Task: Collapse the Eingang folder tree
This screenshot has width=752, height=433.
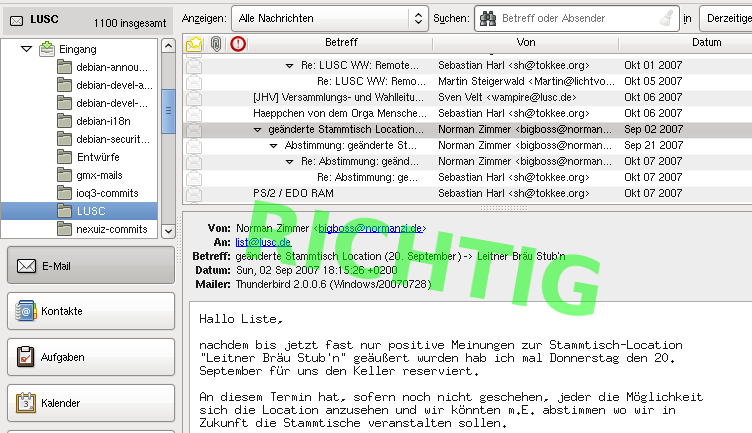Action: [27, 48]
